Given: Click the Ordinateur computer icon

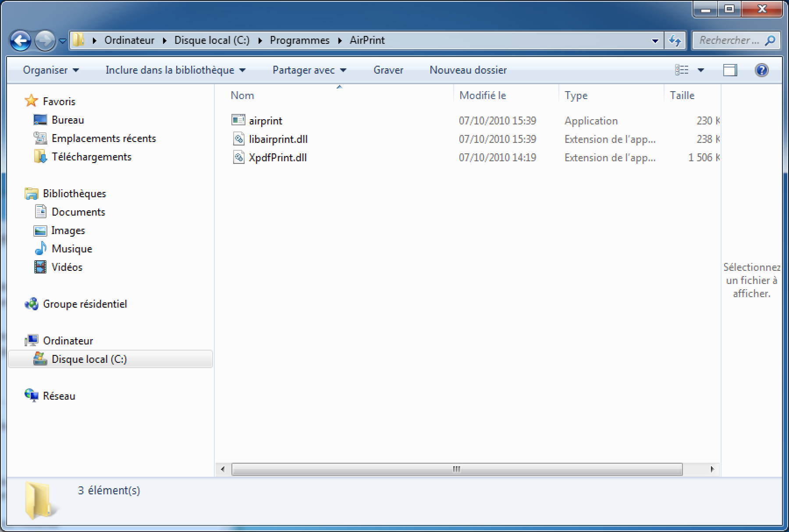Looking at the screenshot, I should coord(32,340).
